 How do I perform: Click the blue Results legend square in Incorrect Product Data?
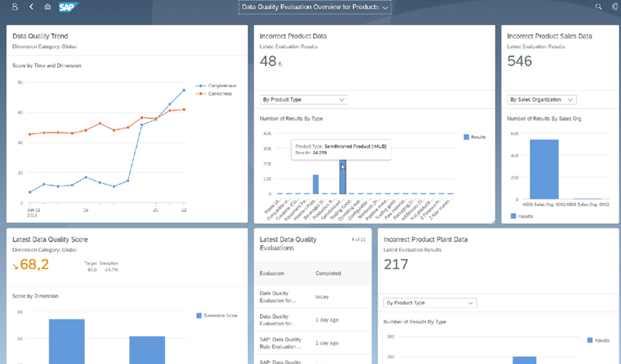click(466, 137)
